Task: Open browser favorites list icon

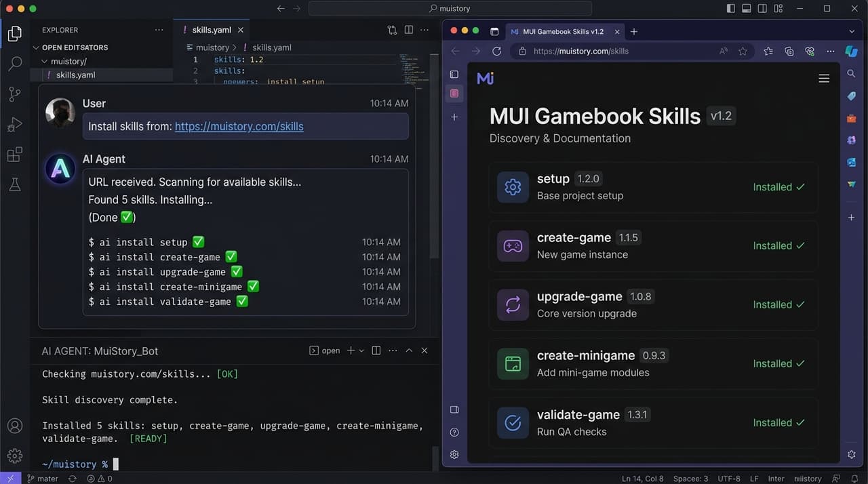Action: pos(768,52)
